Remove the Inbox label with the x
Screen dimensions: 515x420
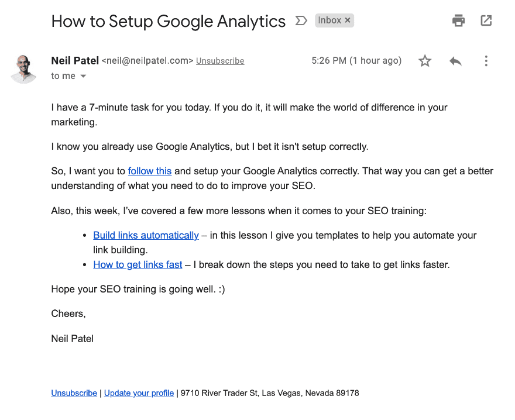click(x=348, y=20)
